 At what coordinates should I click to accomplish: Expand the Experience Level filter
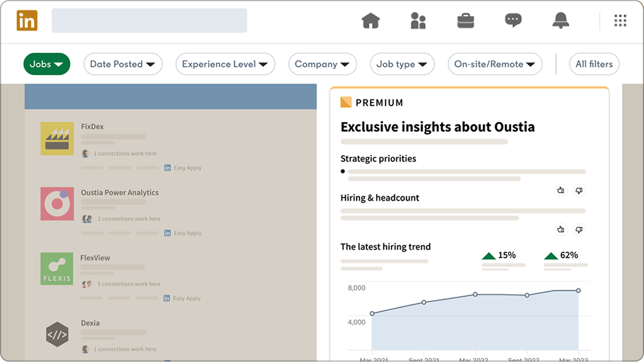click(225, 64)
